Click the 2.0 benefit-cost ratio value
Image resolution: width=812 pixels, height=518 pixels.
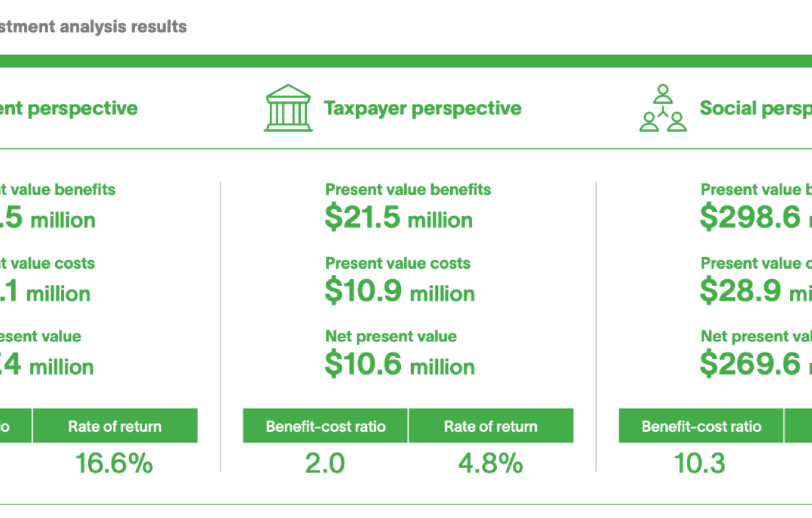(325, 463)
